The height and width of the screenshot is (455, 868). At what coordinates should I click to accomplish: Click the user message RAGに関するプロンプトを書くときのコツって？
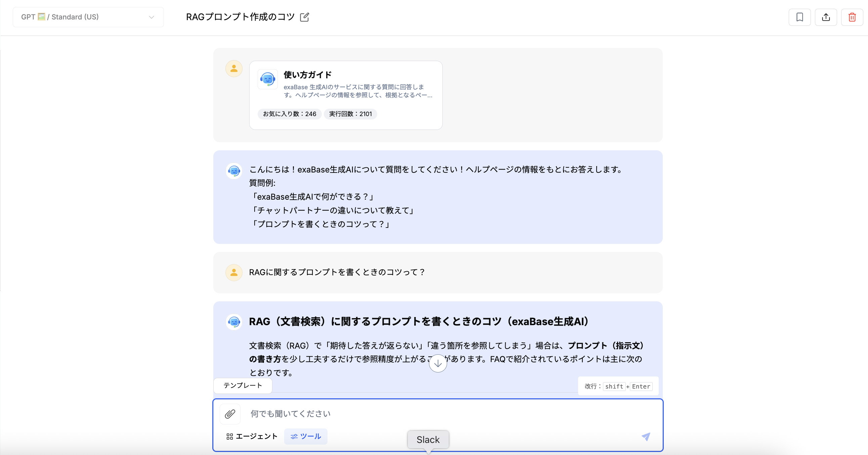click(x=337, y=272)
